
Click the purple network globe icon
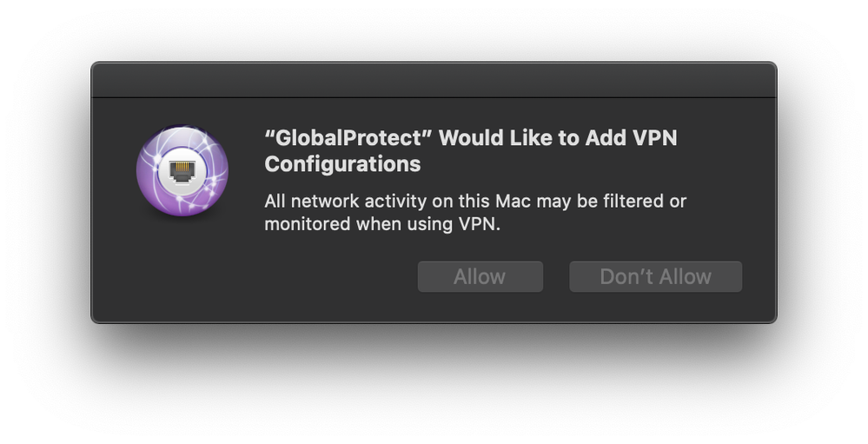pyautogui.click(x=182, y=170)
